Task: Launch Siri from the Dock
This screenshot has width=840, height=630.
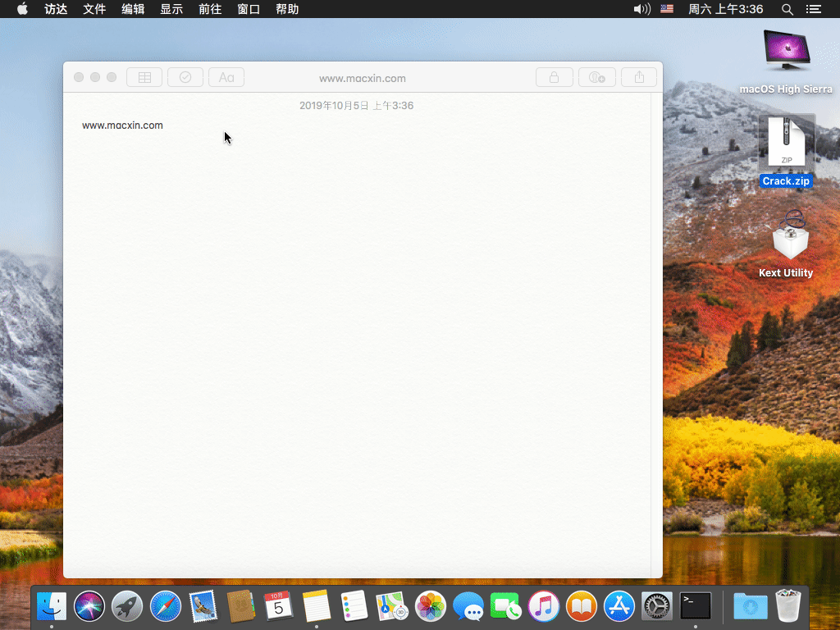Action: click(89, 606)
